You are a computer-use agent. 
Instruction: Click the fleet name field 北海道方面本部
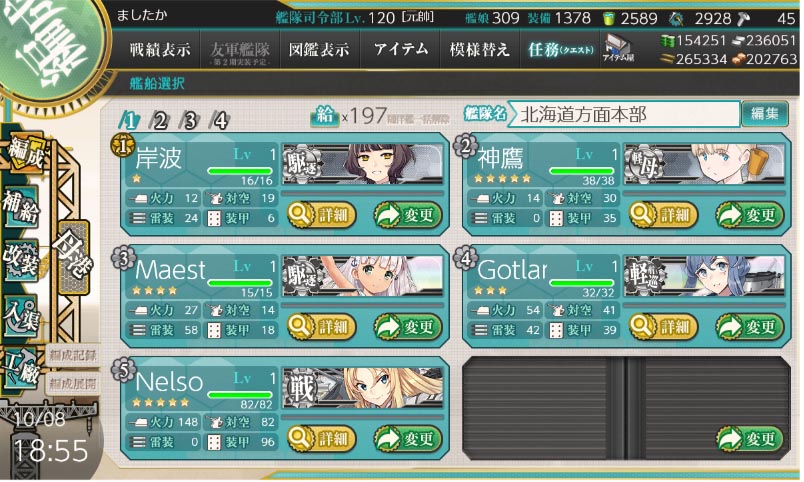(626, 114)
